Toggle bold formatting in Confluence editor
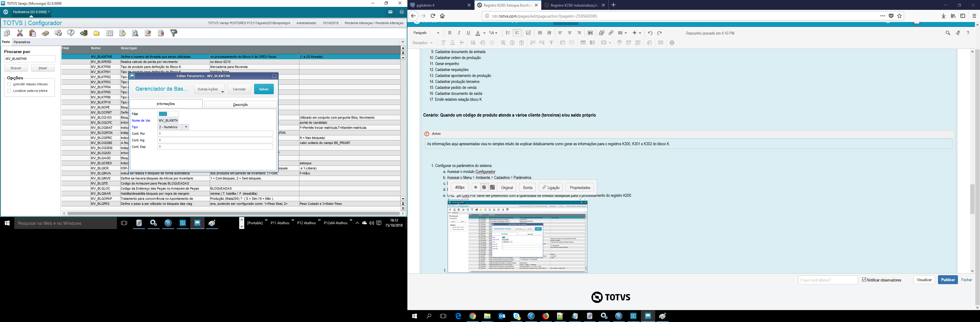Viewport: 980px width, 322px height. (450, 33)
